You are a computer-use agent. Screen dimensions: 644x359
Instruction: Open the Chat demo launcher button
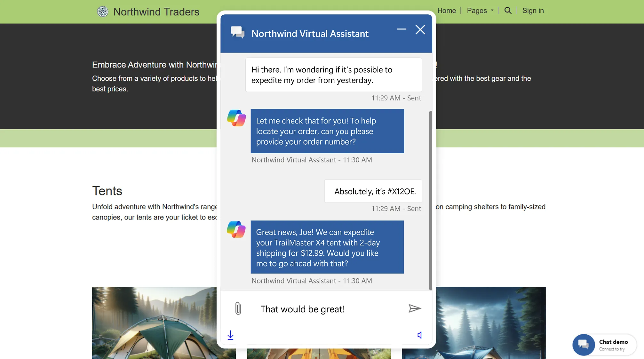(584, 345)
